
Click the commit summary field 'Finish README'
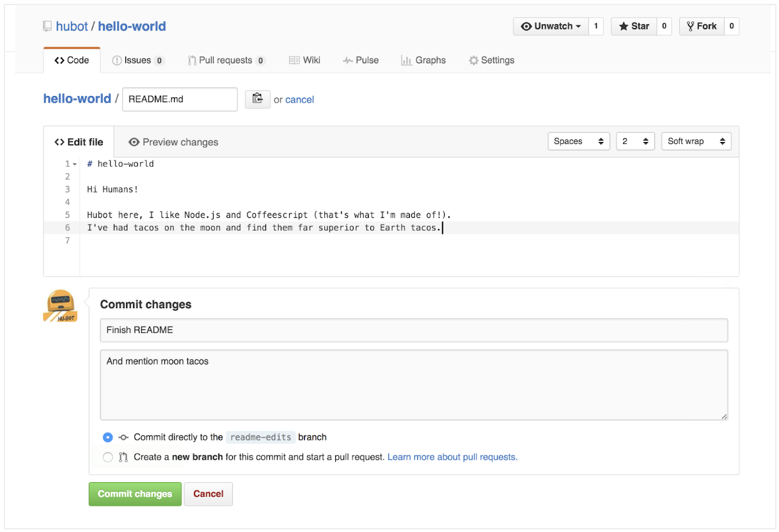pyautogui.click(x=414, y=330)
